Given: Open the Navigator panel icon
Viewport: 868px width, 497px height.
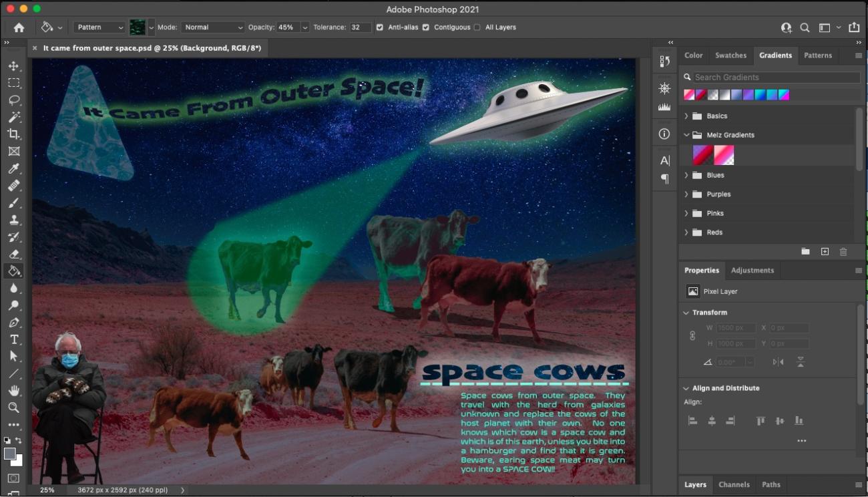Looking at the screenshot, I should tap(664, 88).
